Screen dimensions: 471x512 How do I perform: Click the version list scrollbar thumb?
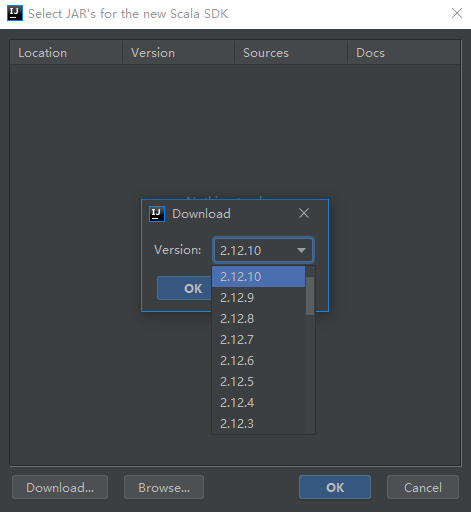click(x=310, y=296)
